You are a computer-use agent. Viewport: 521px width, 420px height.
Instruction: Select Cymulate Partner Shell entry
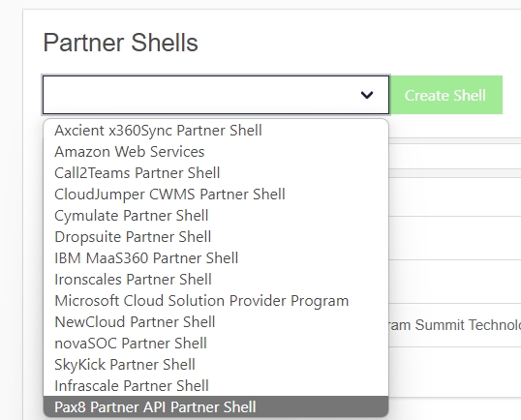point(216,215)
